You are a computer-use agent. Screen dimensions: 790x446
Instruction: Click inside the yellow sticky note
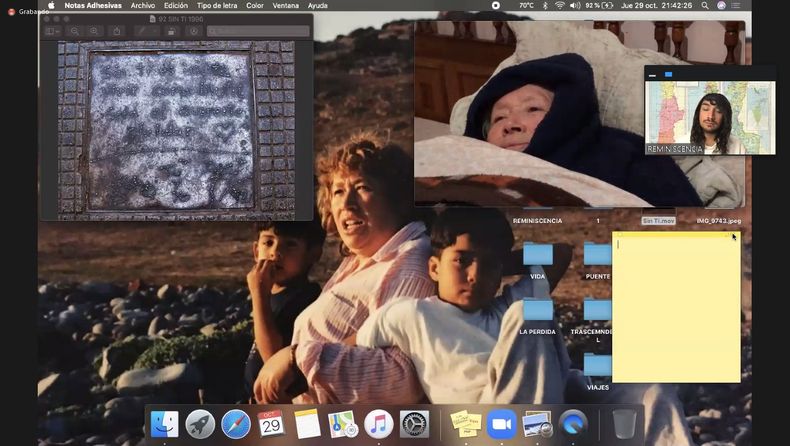[676, 310]
